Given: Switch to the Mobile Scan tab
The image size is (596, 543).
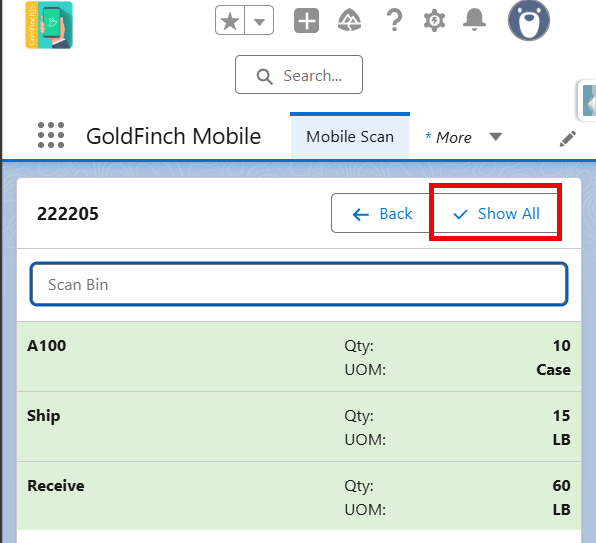Looking at the screenshot, I should point(350,136).
